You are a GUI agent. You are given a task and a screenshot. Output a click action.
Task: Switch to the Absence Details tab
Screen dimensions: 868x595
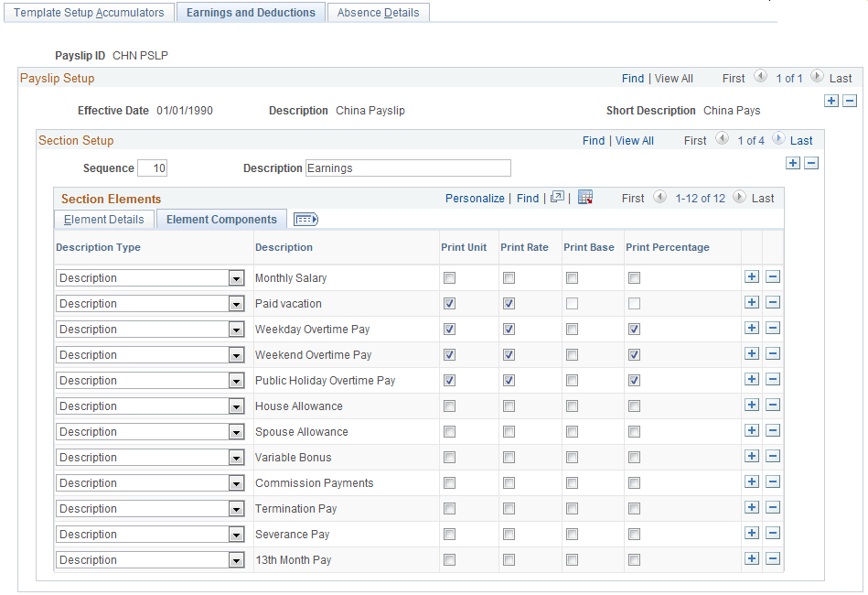click(378, 12)
